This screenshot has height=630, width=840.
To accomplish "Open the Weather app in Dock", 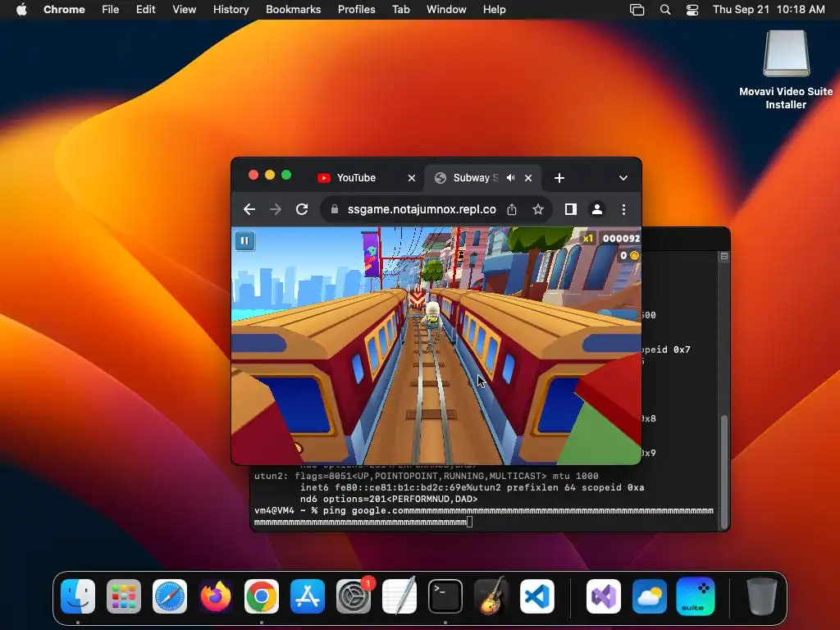I will coord(650,596).
